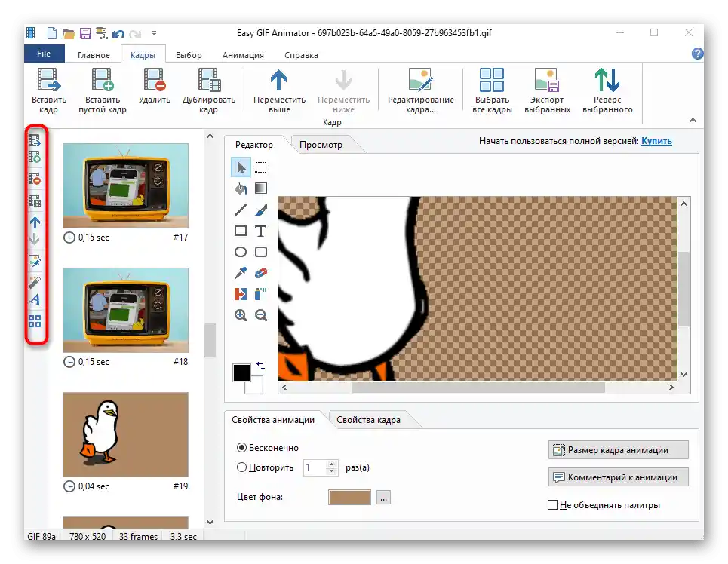Image resolution: width=728 pixels, height=564 pixels.
Task: Click Переместить выше arrow button
Action: (x=279, y=91)
